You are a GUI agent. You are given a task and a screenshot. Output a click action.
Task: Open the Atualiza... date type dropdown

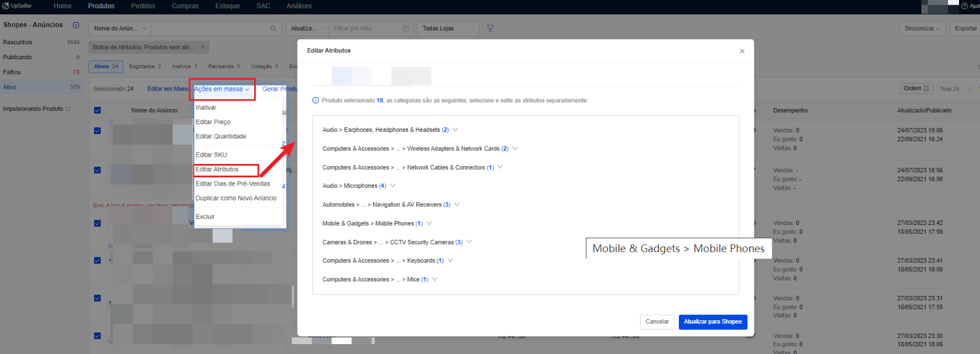click(307, 28)
